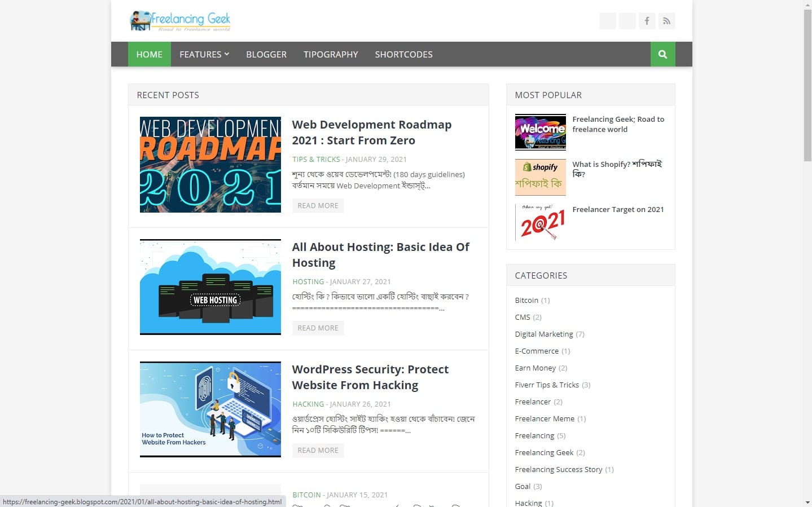Click the WordPress Security post thumbnail
The height and width of the screenshot is (507, 812).
[x=210, y=409]
